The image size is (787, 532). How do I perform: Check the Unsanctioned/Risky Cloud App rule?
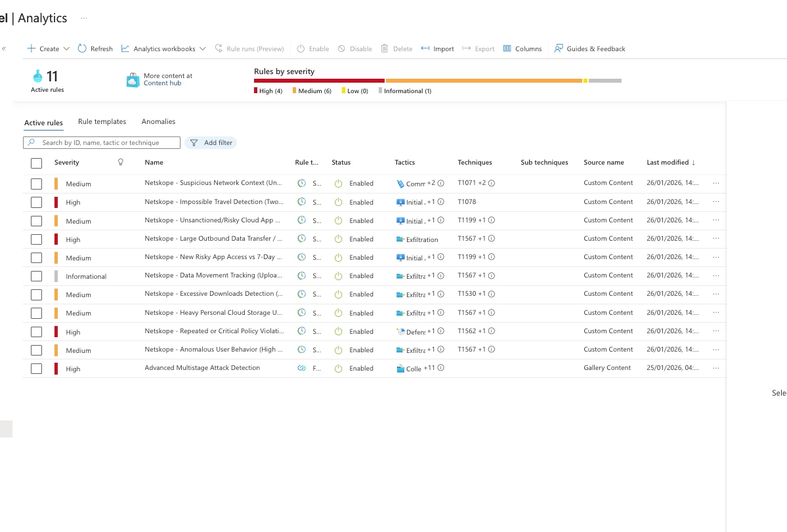coord(36,221)
